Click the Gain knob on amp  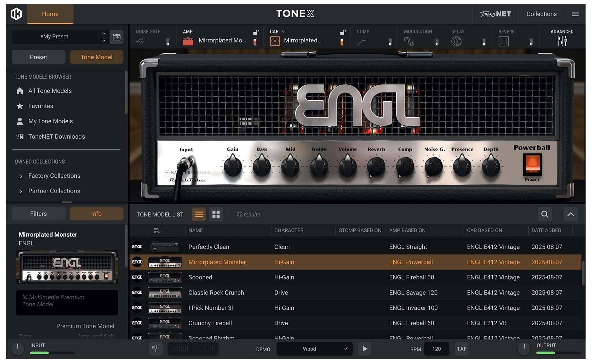(232, 165)
